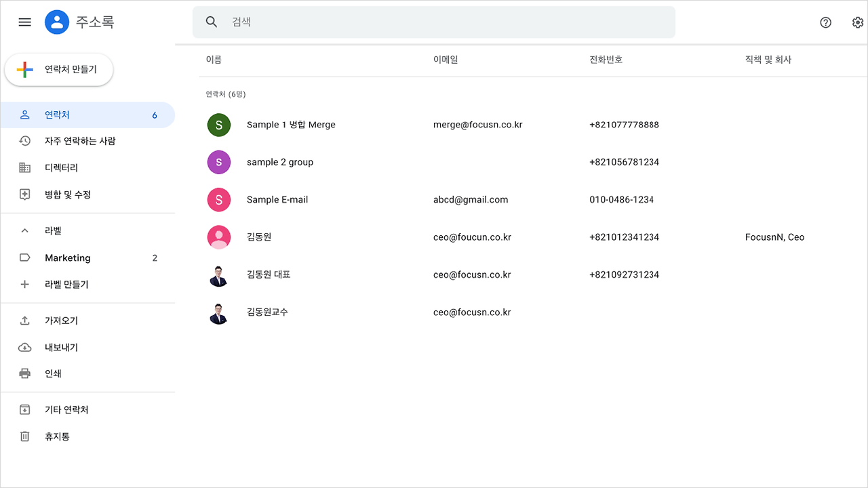
Task: Select the 가져오기 upload icon in sidebar
Action: point(25,320)
